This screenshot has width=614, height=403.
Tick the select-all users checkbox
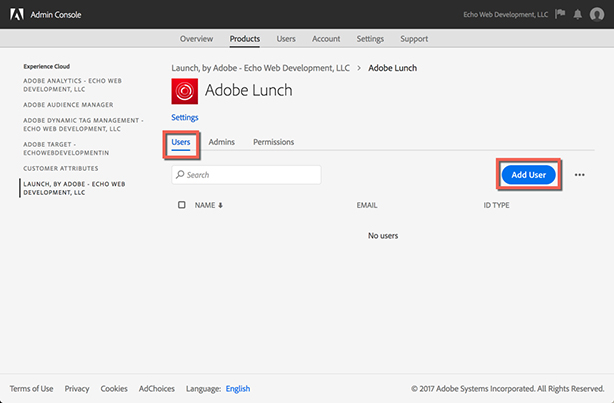(182, 205)
